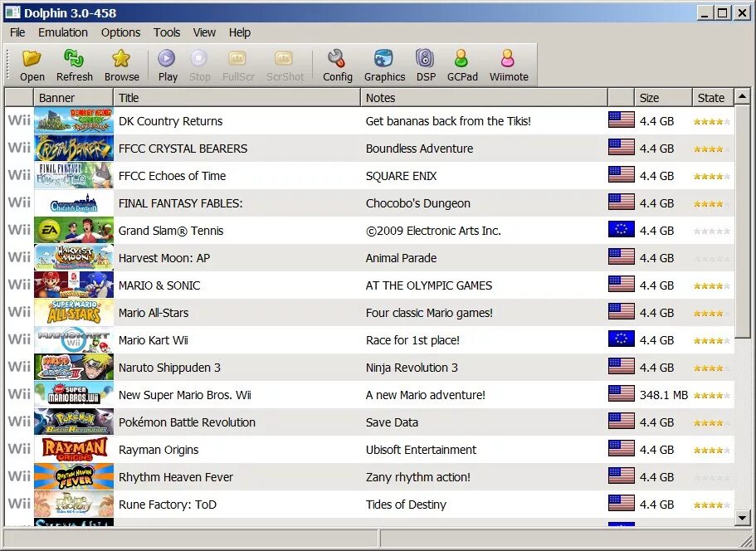Image resolution: width=756 pixels, height=551 pixels.
Task: Open the Tools menu
Action: (x=167, y=32)
